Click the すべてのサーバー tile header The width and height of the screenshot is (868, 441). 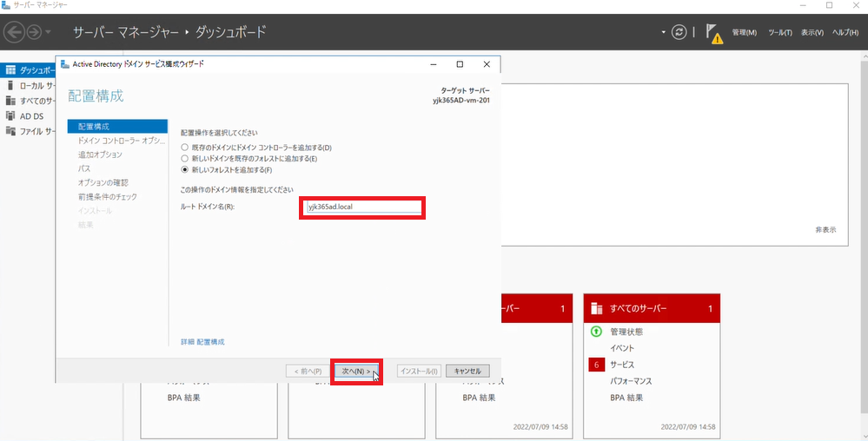(x=653, y=309)
